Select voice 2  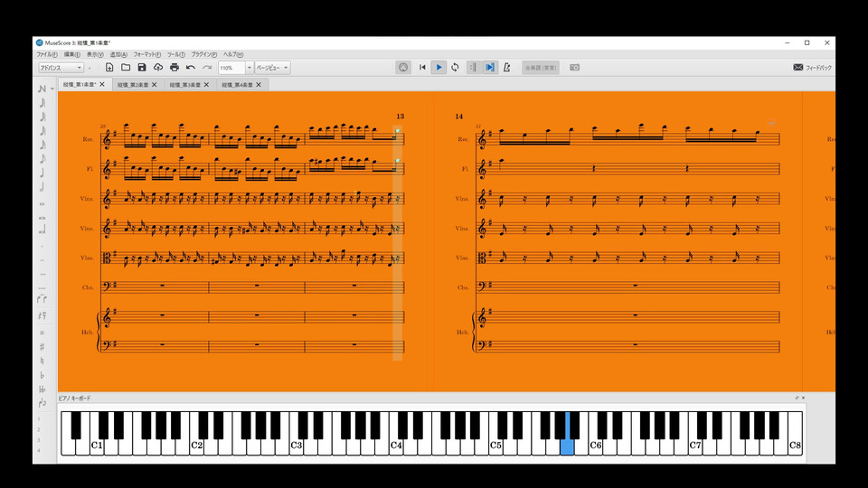coord(39,430)
